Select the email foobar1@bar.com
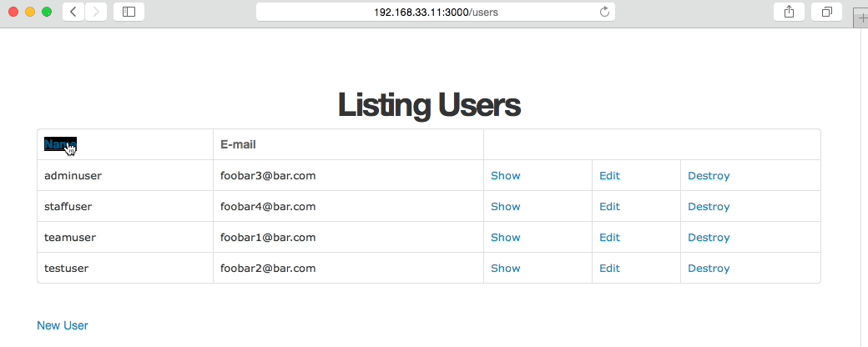The image size is (868, 347). point(268,238)
